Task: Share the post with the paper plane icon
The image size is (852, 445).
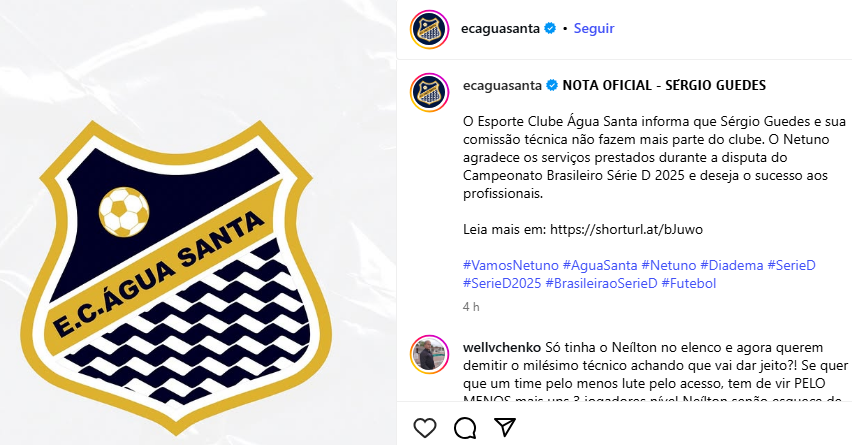Action: click(505, 428)
